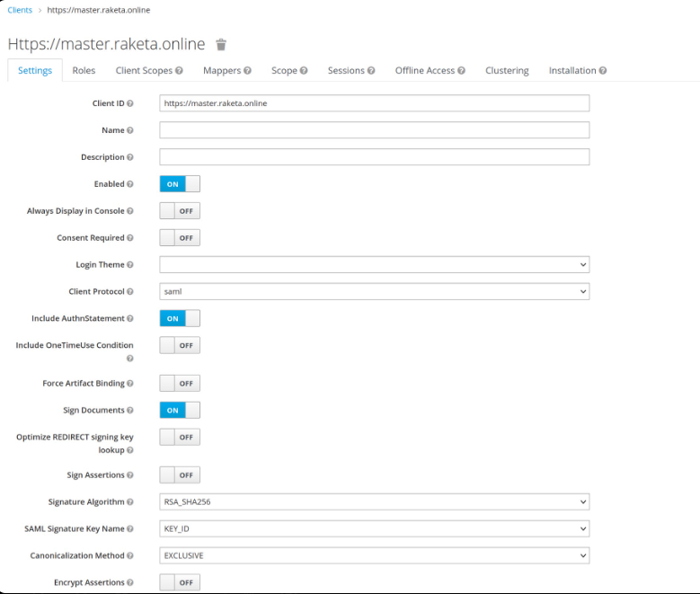Go to the Mappers tab
700x594 pixels.
point(222,71)
